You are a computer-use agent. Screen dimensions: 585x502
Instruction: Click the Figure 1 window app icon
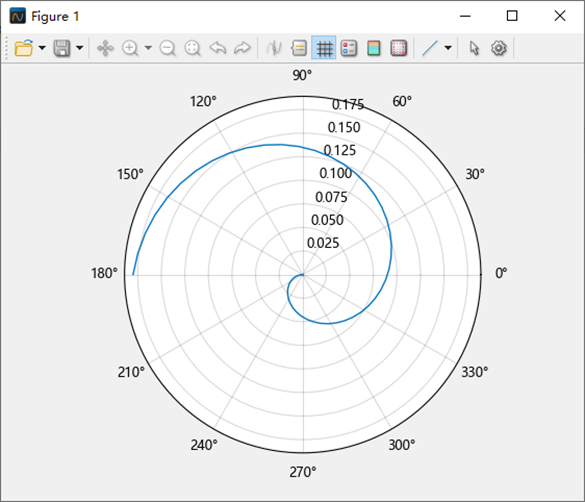point(18,16)
